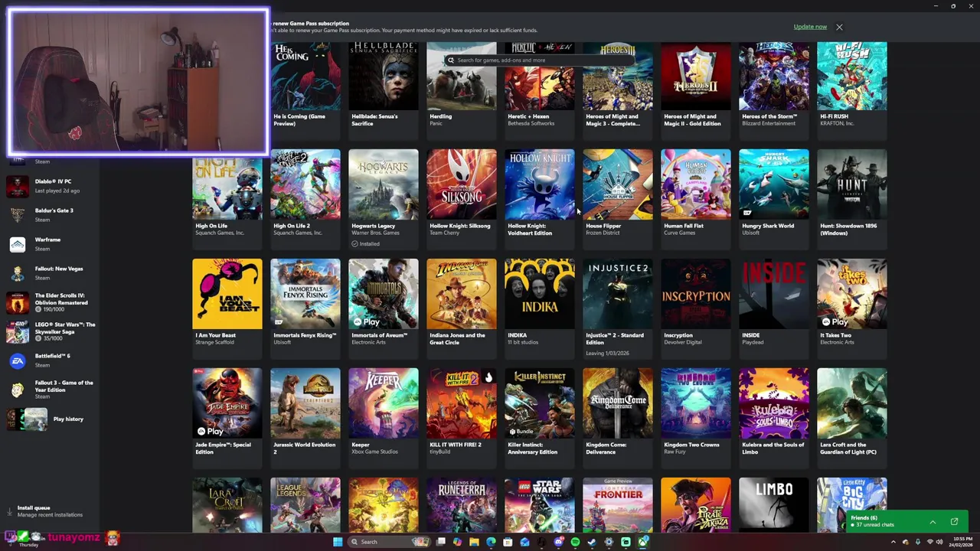Image resolution: width=980 pixels, height=551 pixels.
Task: Open Oblivion Remastered sidebar icon
Action: click(18, 302)
